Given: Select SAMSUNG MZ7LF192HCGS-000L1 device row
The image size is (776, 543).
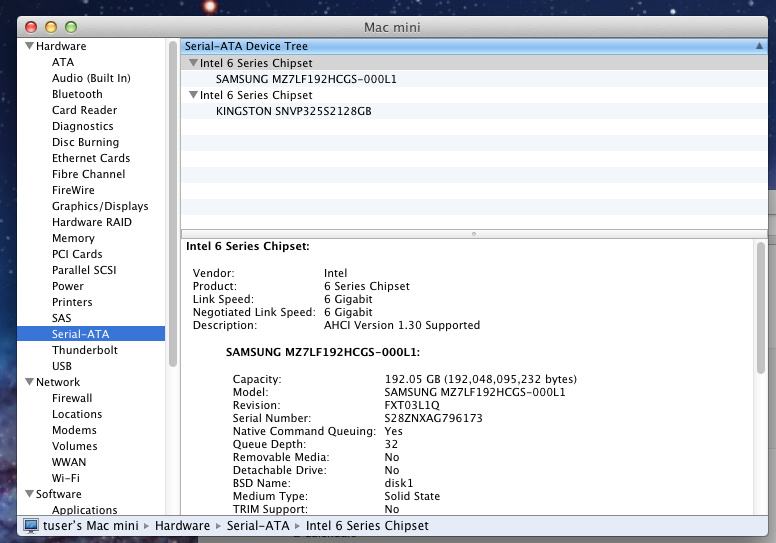Looking at the screenshot, I should coord(474,79).
